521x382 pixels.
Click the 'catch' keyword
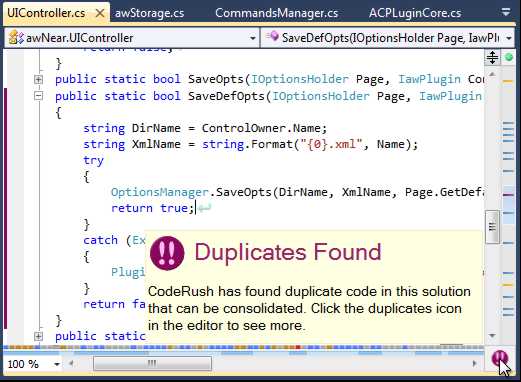[100, 240]
